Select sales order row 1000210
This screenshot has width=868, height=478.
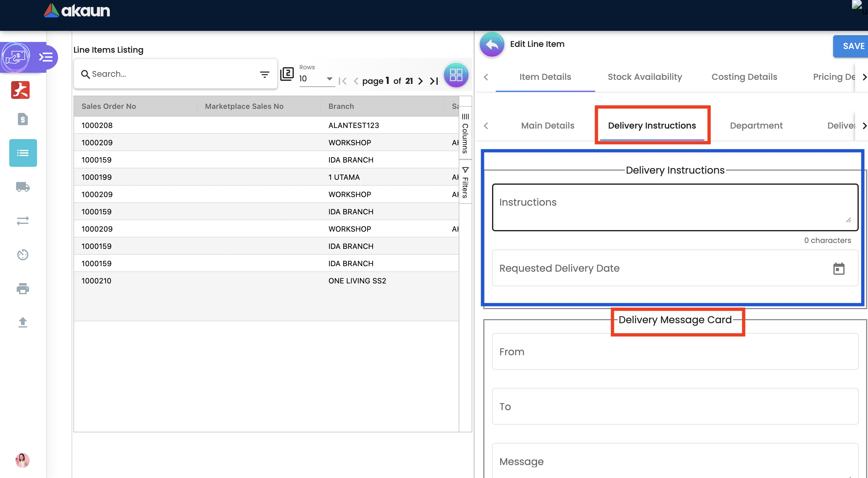click(96, 281)
